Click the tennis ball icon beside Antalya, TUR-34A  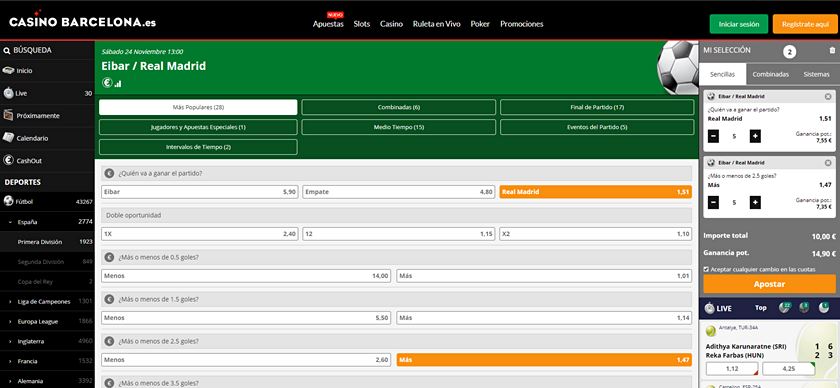coord(711,331)
